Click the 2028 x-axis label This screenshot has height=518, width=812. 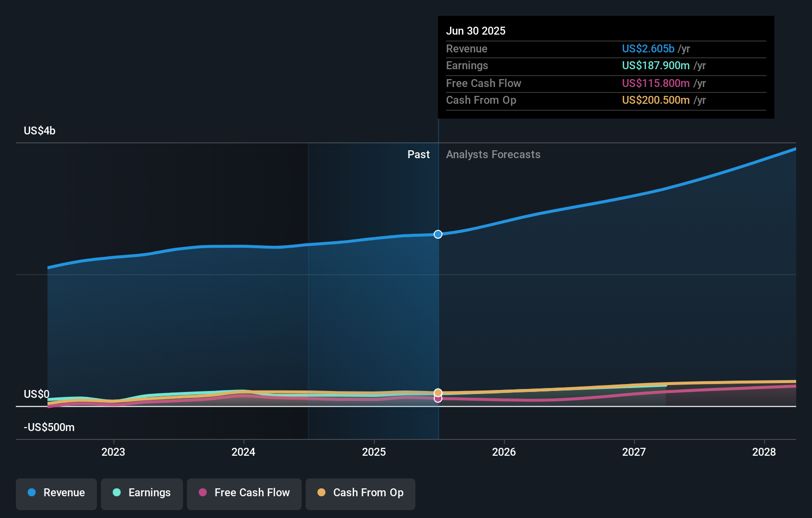[x=764, y=452]
